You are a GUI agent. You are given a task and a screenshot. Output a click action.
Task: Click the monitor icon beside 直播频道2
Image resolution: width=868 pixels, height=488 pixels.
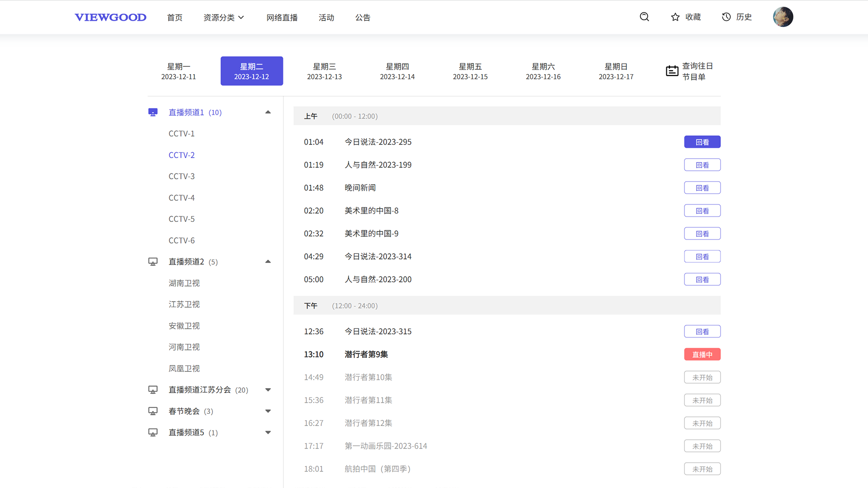[x=153, y=262]
